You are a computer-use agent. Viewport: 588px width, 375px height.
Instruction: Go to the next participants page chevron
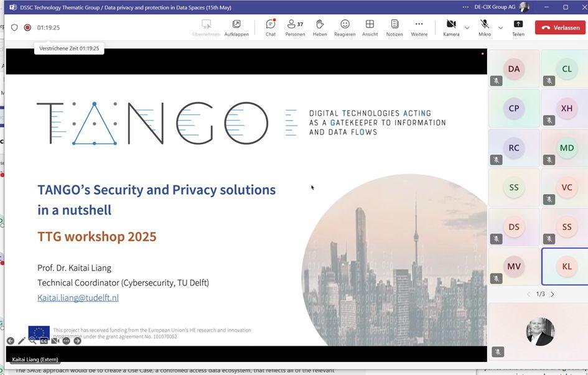coord(553,294)
